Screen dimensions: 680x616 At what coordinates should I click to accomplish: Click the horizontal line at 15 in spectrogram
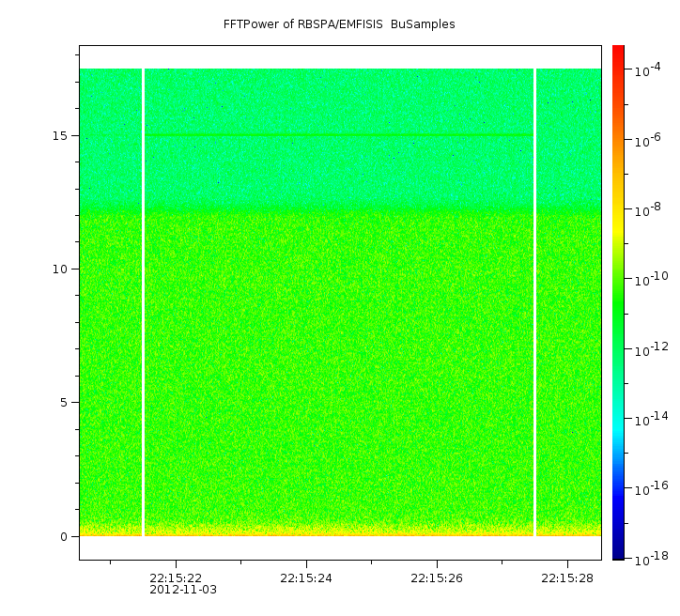click(x=338, y=136)
